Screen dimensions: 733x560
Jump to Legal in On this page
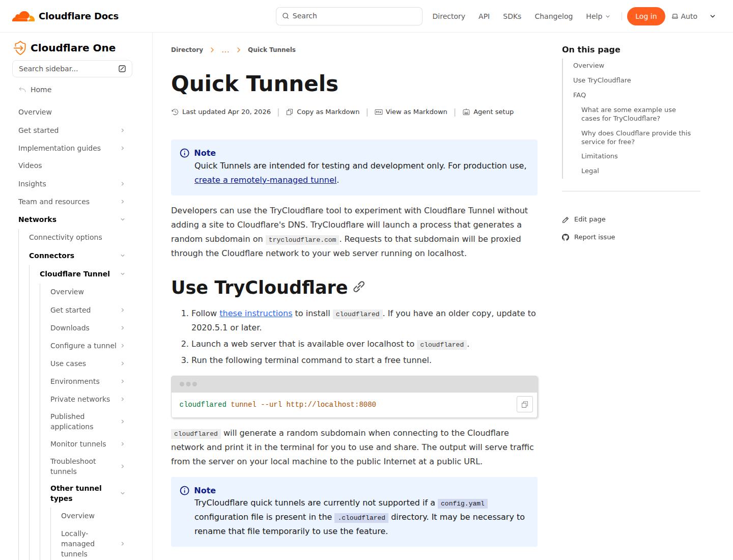(590, 171)
